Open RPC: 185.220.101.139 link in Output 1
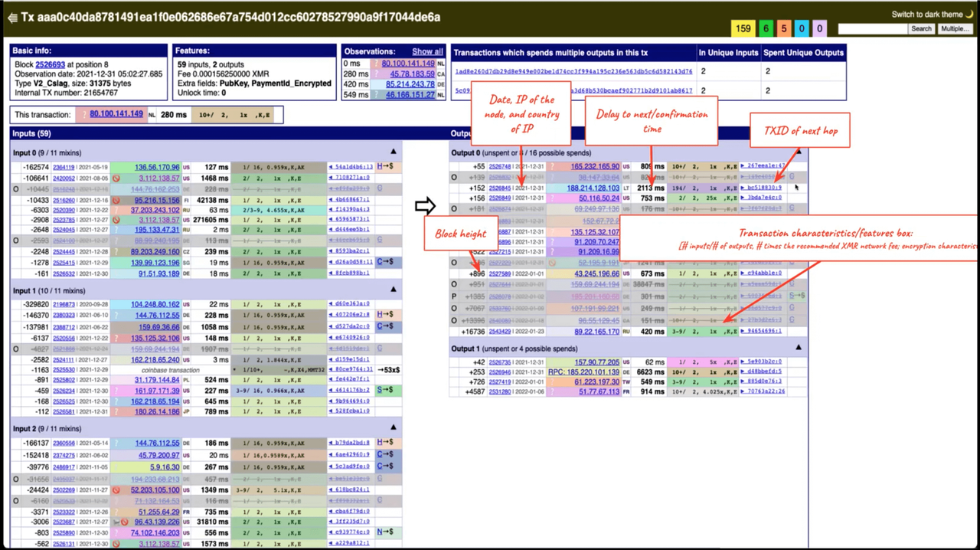 click(583, 372)
